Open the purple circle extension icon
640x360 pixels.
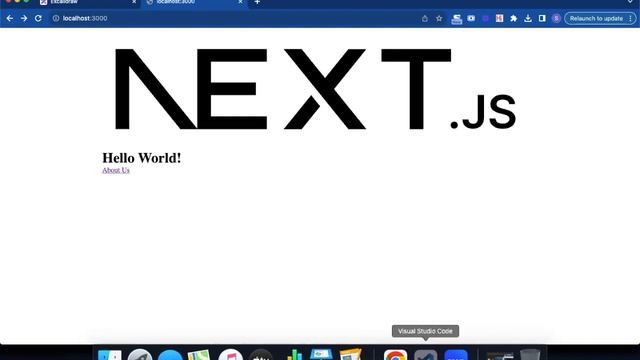coord(485,18)
